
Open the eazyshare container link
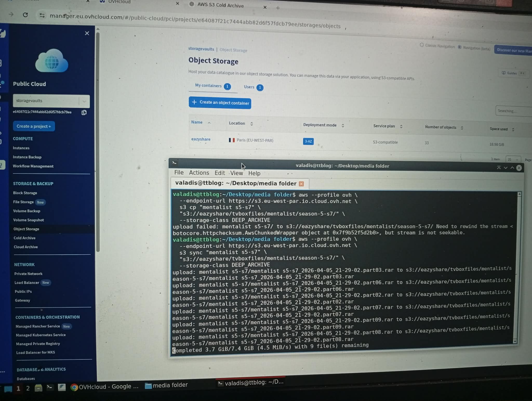pyautogui.click(x=201, y=139)
